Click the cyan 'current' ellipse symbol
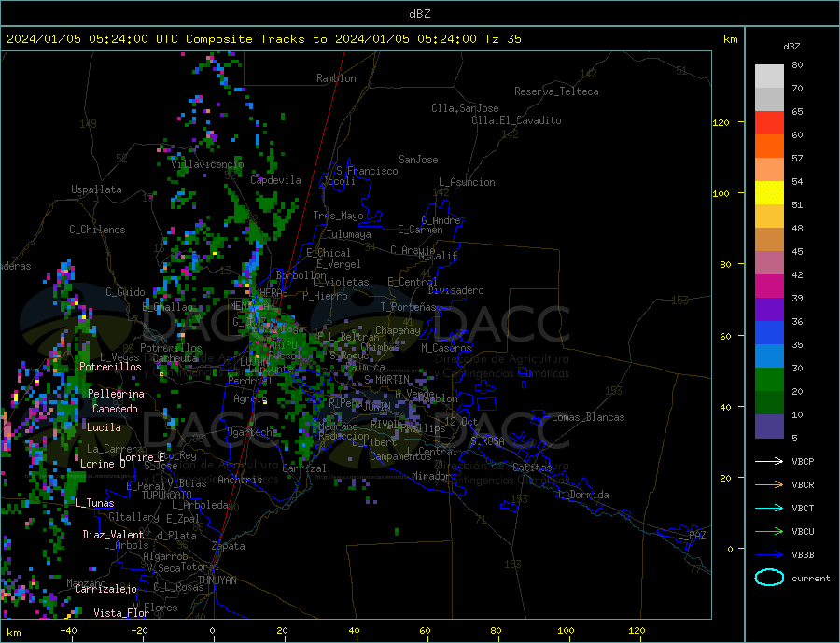Image resolution: width=840 pixels, height=643 pixels. coord(769,578)
